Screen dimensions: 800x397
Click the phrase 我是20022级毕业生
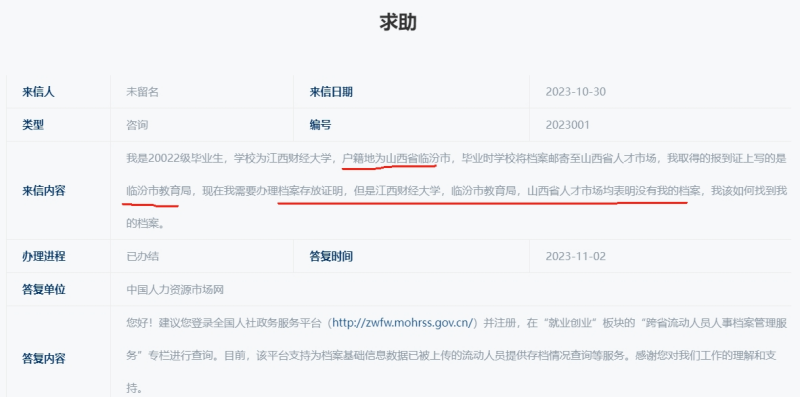[x=175, y=158]
